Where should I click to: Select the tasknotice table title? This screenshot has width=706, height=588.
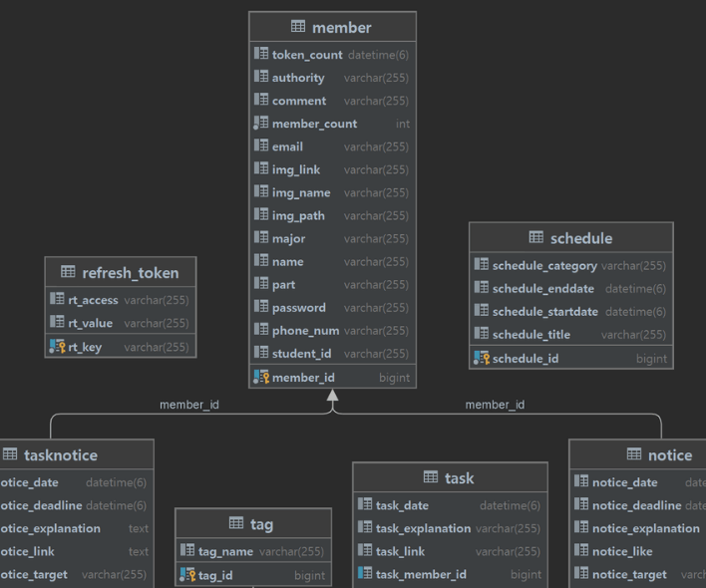[60, 454]
